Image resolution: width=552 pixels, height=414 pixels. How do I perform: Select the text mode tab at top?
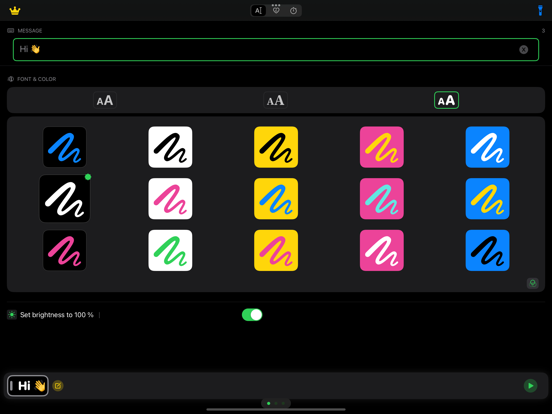point(258,11)
